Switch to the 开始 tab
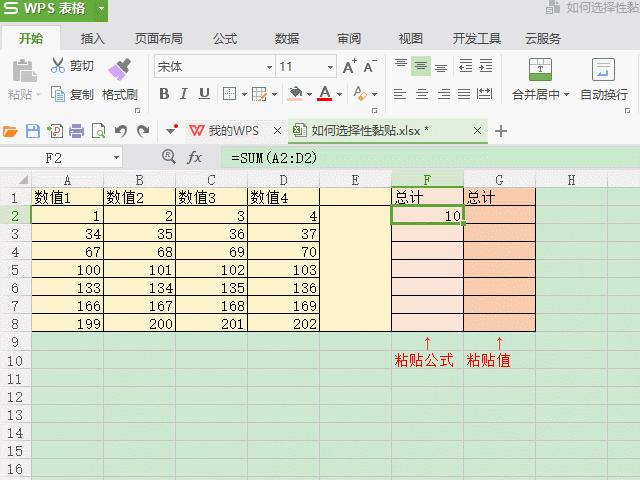Screen dimensions: 640x480 (x=31, y=39)
